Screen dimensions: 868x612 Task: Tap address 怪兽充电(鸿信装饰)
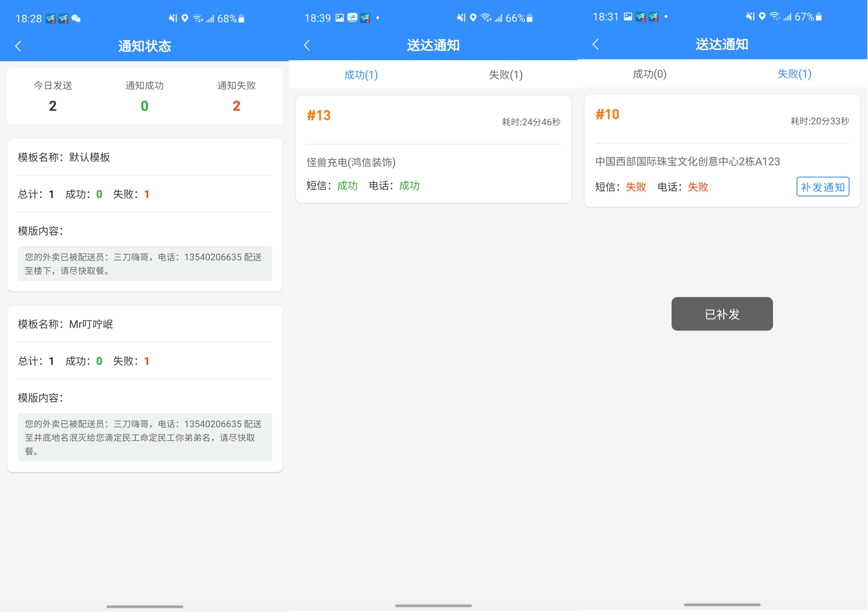351,163
